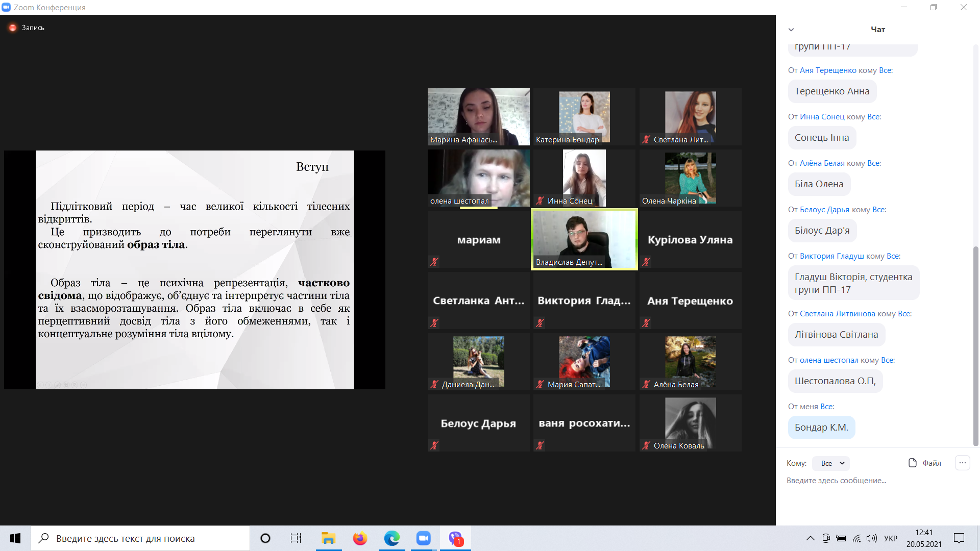Open Алёна Белая sender link in chat
Screen dimensions: 980x551
822,163
